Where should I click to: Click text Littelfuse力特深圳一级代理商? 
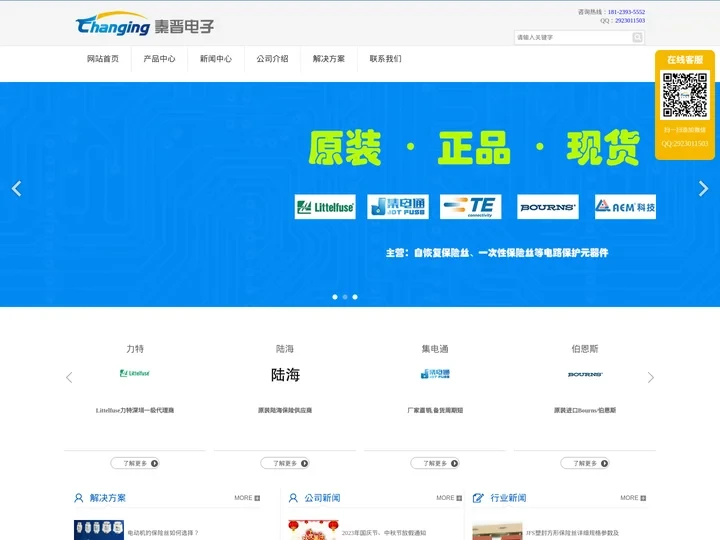click(135, 411)
